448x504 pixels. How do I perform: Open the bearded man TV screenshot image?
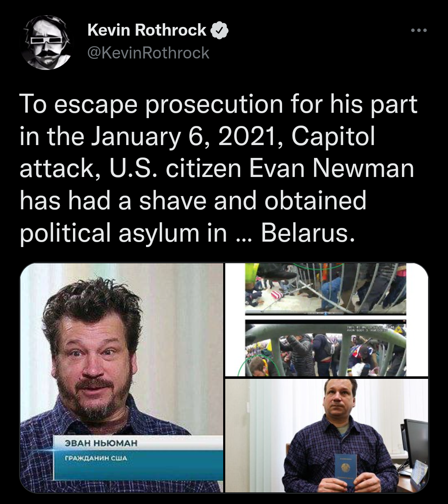tap(122, 378)
